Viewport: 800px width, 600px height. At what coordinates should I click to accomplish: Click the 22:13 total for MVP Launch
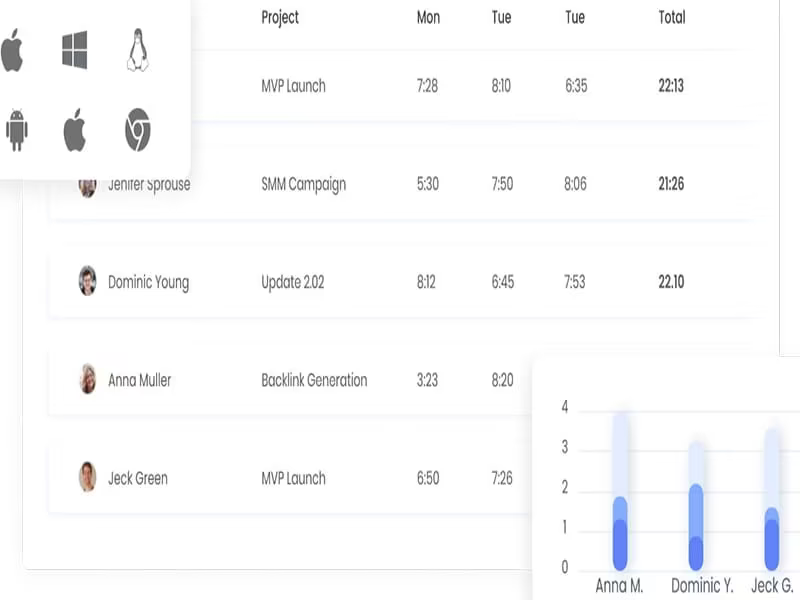click(671, 86)
